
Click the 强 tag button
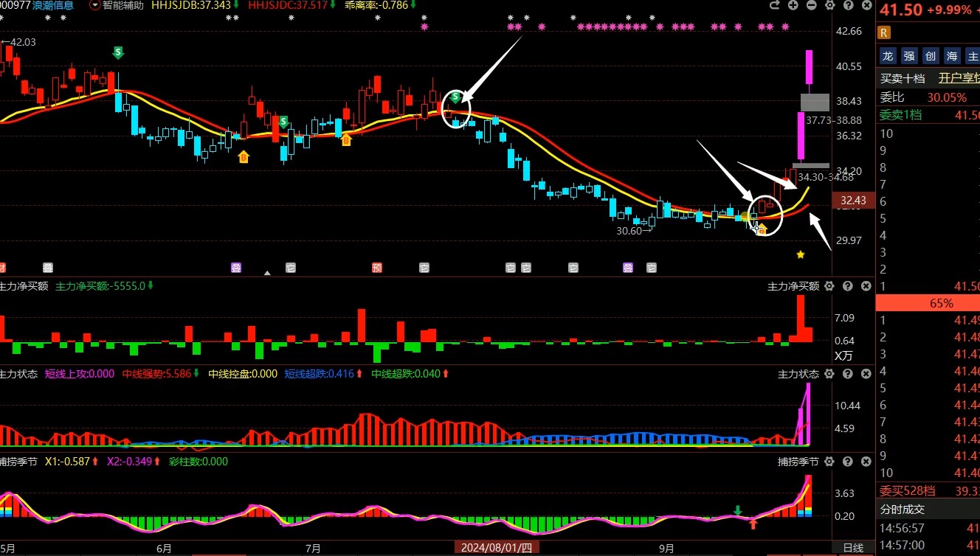[x=909, y=56]
